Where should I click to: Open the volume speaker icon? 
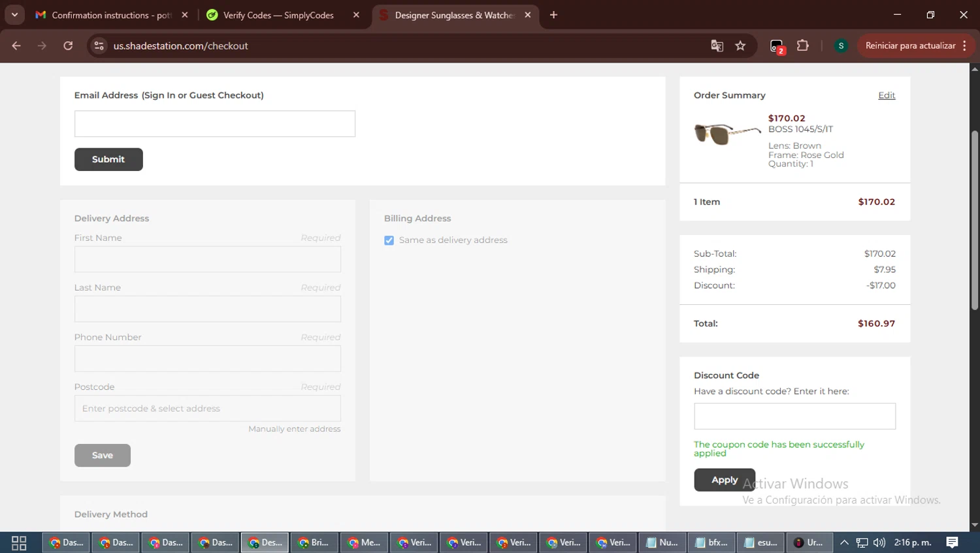pos(879,543)
